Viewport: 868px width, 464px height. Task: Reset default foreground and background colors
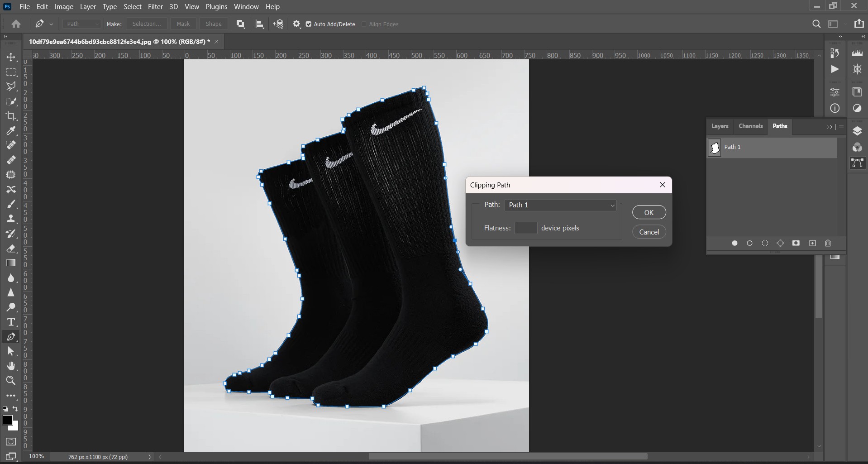click(x=5, y=409)
